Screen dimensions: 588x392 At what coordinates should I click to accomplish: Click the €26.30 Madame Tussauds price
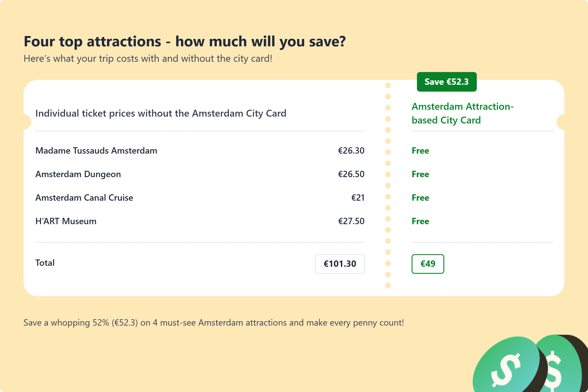351,151
